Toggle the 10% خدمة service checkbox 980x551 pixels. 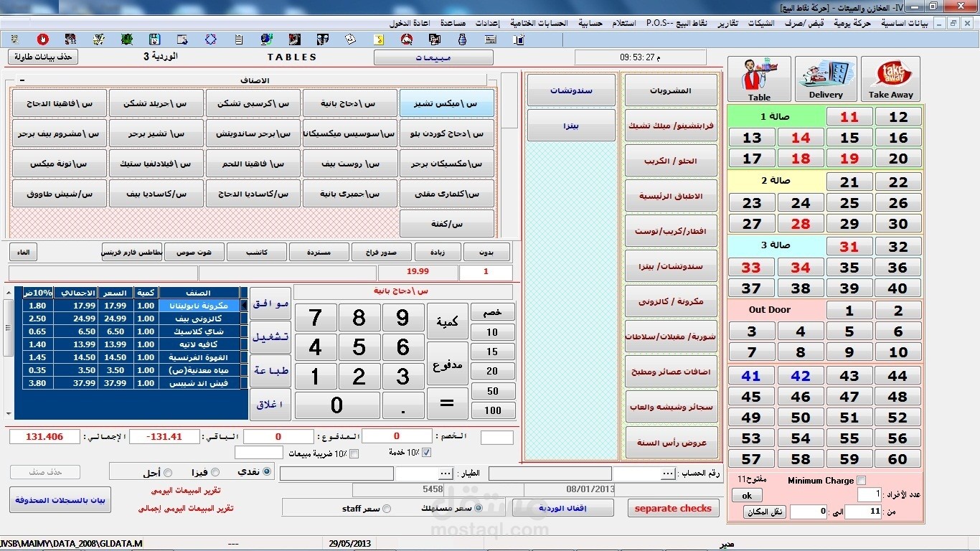pos(427,453)
